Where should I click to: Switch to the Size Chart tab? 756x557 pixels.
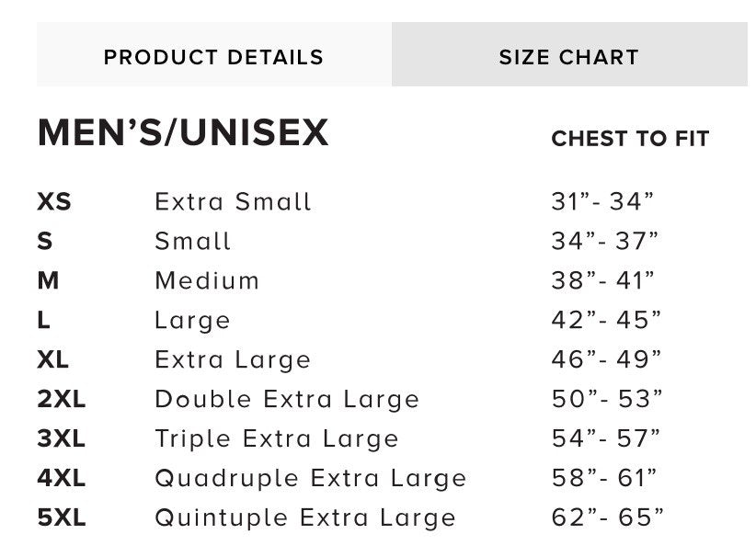(568, 57)
